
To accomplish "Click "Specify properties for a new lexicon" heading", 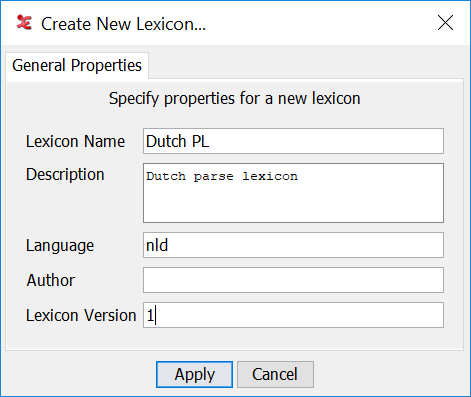I will [x=235, y=99].
